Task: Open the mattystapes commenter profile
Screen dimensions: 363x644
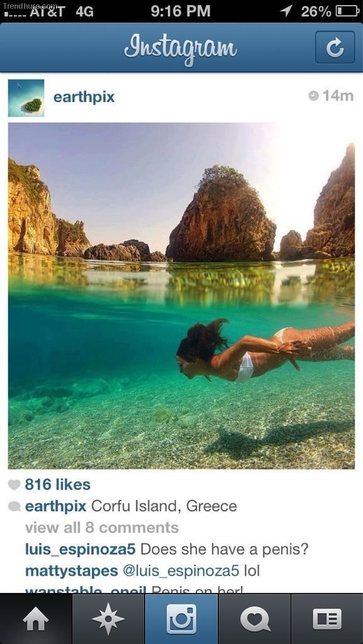Action: (x=72, y=571)
